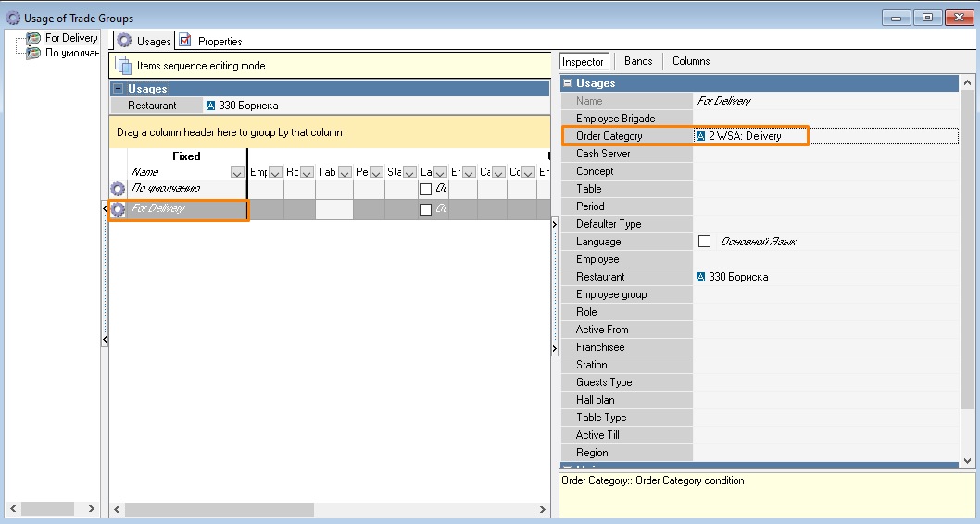Image resolution: width=980 pixels, height=524 pixels.
Task: Click the gear icon beside По умолчанию row
Action: pos(118,189)
